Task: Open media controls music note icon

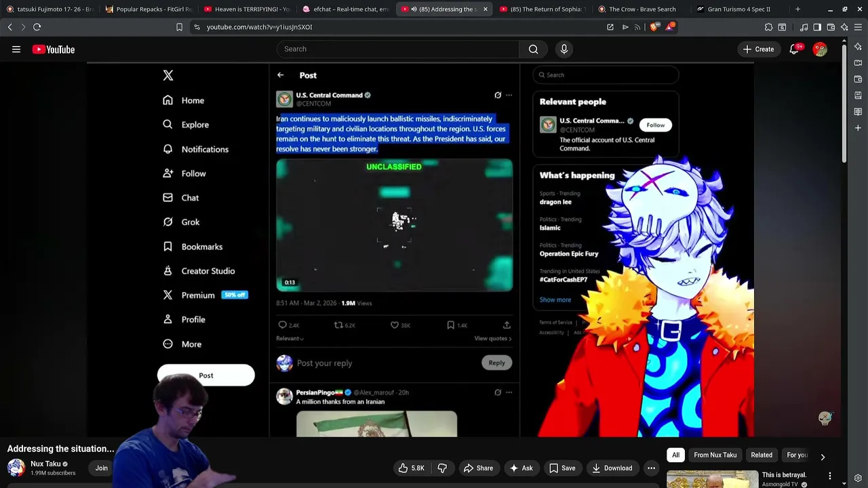Action: pos(804,27)
